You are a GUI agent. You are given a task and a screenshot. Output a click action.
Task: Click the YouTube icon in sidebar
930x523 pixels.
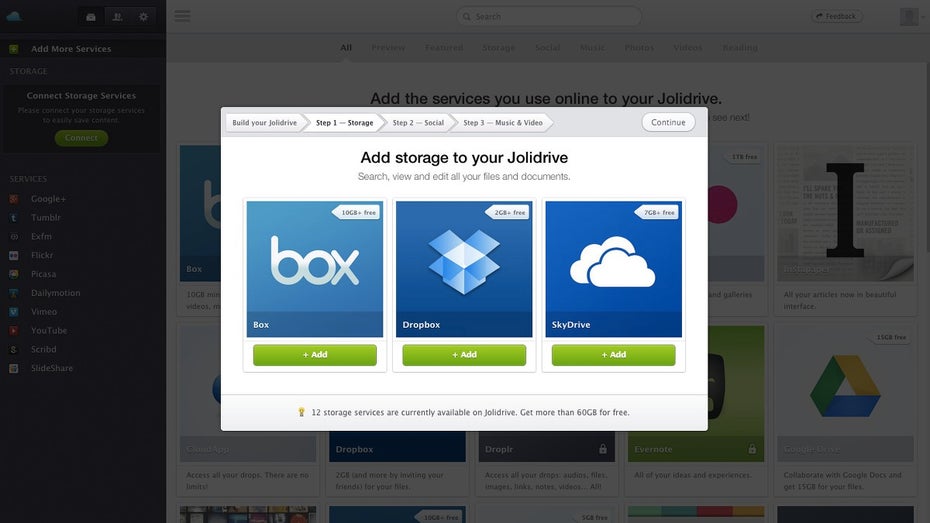14,330
